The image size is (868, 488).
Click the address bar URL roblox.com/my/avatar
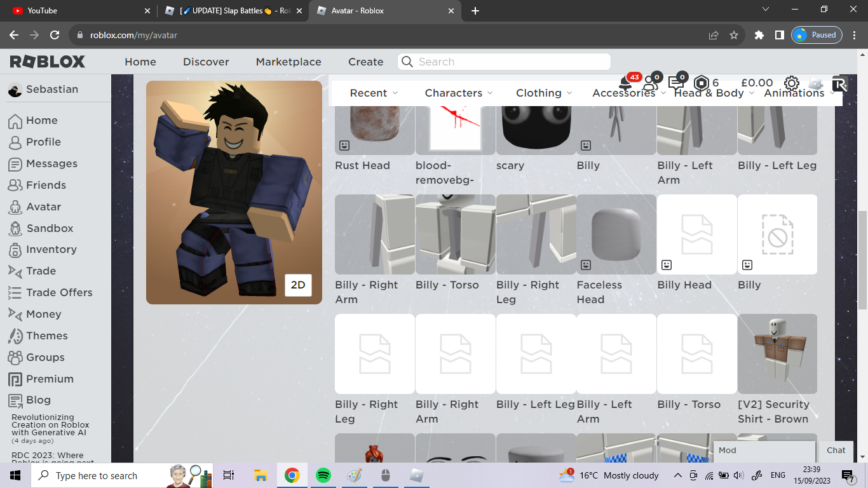pos(133,36)
